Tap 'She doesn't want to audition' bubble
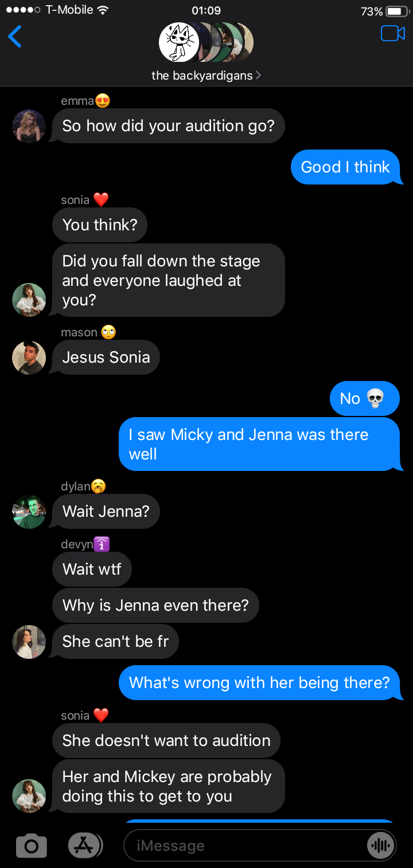The image size is (413, 868). [166, 740]
